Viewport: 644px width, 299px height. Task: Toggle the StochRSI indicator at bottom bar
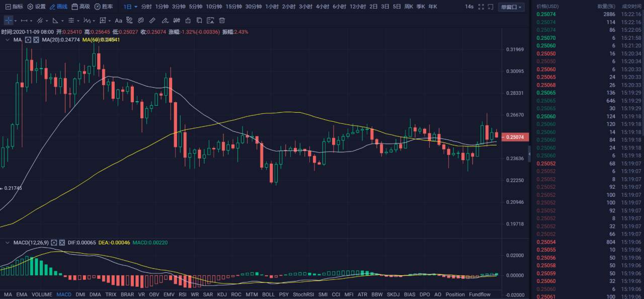coord(303,294)
